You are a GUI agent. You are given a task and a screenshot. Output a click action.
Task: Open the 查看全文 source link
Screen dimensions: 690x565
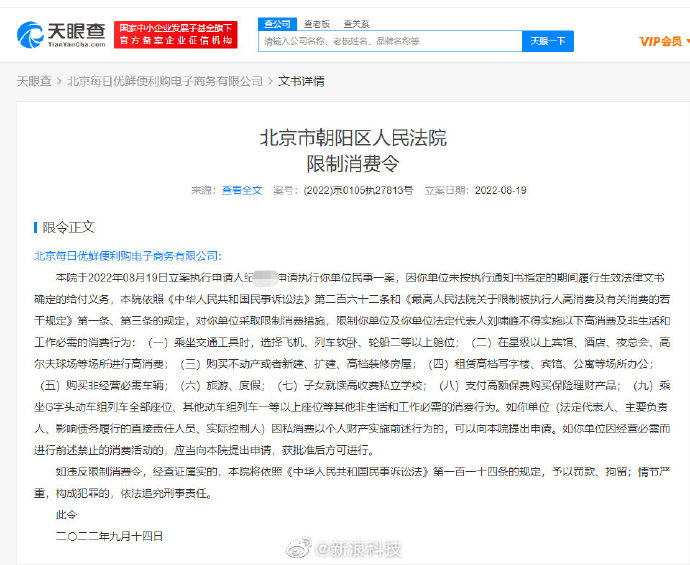[x=241, y=190]
